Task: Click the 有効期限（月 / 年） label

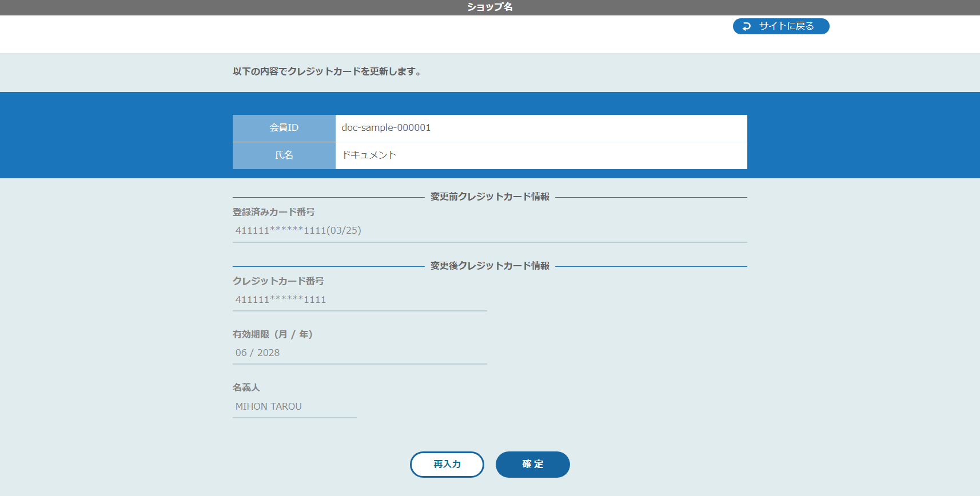Action: pyautogui.click(x=273, y=334)
